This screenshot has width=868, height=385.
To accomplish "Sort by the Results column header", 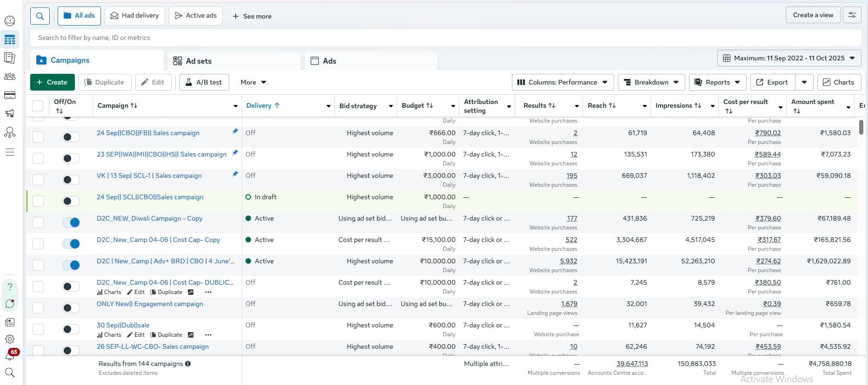I will (x=539, y=105).
